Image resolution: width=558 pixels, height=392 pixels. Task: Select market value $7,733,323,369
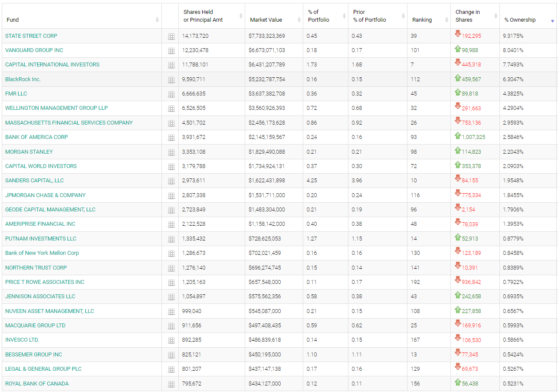[x=267, y=36]
